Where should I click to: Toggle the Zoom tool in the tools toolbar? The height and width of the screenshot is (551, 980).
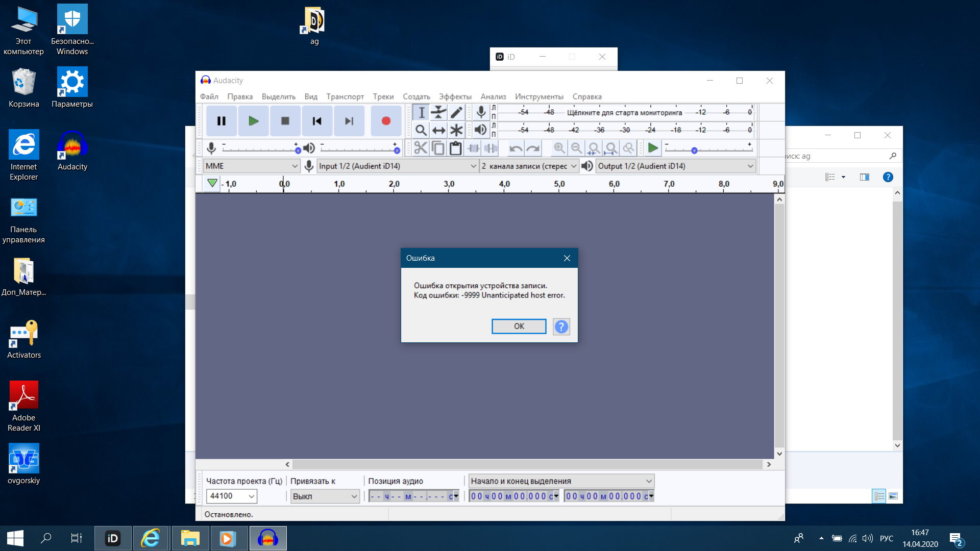click(421, 130)
